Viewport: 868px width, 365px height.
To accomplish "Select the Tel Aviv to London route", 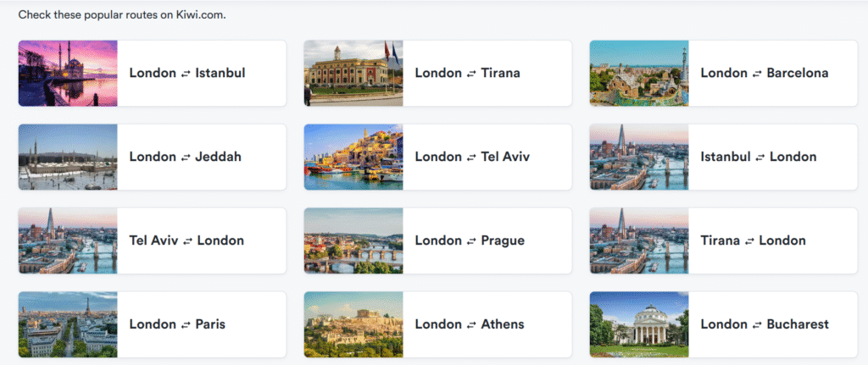I will tap(186, 241).
